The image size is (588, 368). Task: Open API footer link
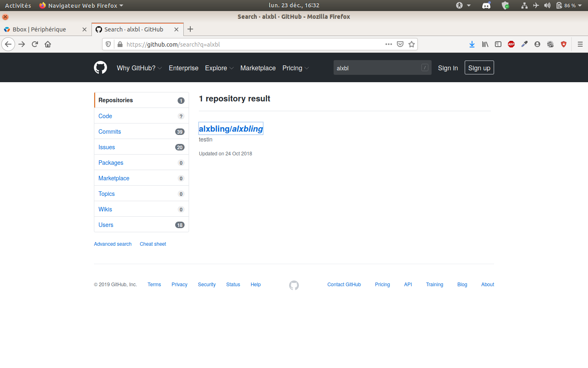[x=408, y=285]
